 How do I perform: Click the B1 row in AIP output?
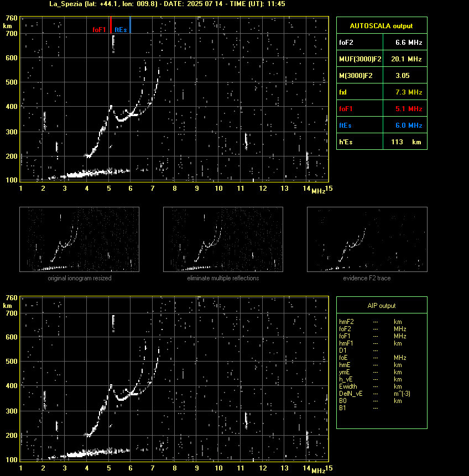[358, 408]
